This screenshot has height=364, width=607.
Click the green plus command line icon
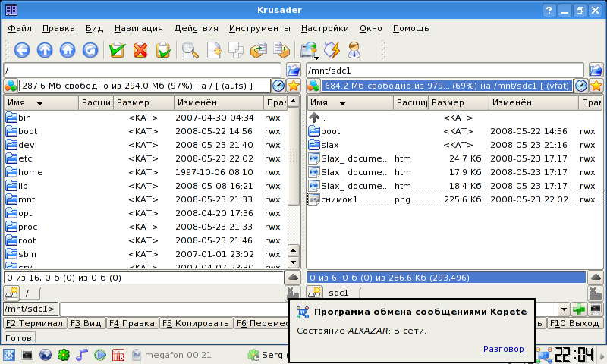pyautogui.click(x=579, y=309)
